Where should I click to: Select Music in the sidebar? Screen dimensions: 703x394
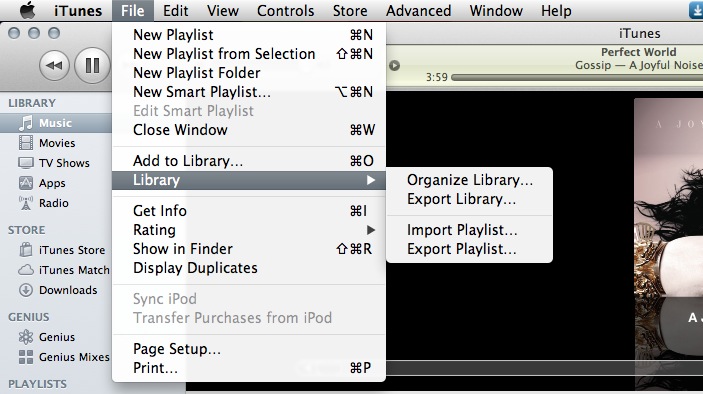click(56, 123)
